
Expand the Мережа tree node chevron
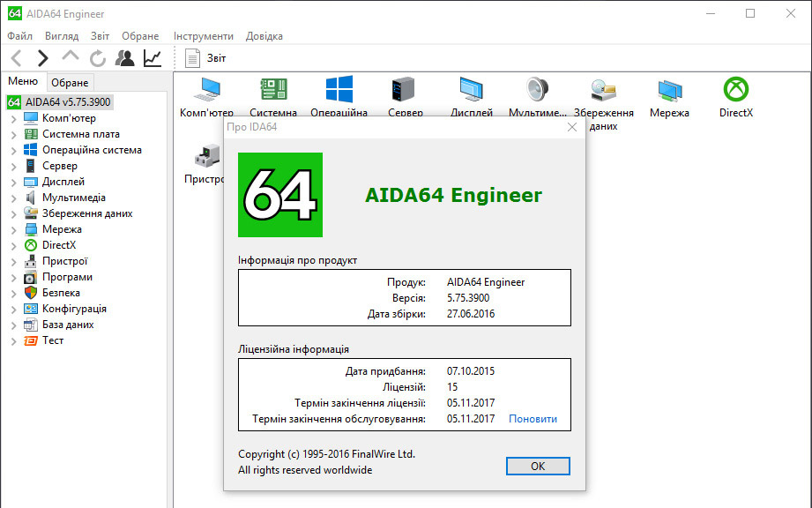[14, 230]
